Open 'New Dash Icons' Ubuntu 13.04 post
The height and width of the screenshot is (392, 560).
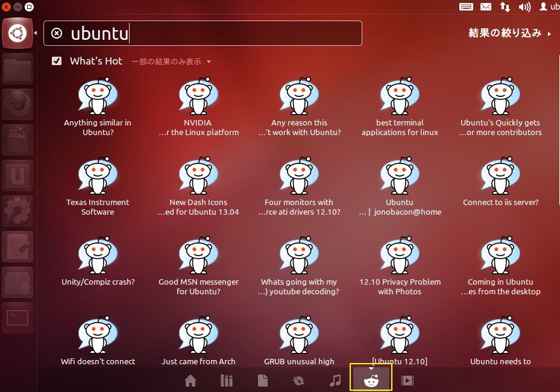point(198,186)
